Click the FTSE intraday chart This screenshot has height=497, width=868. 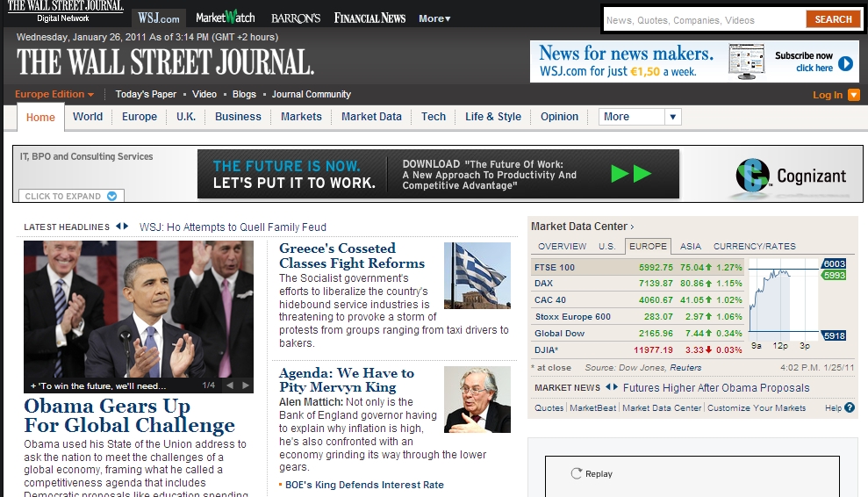click(x=783, y=299)
